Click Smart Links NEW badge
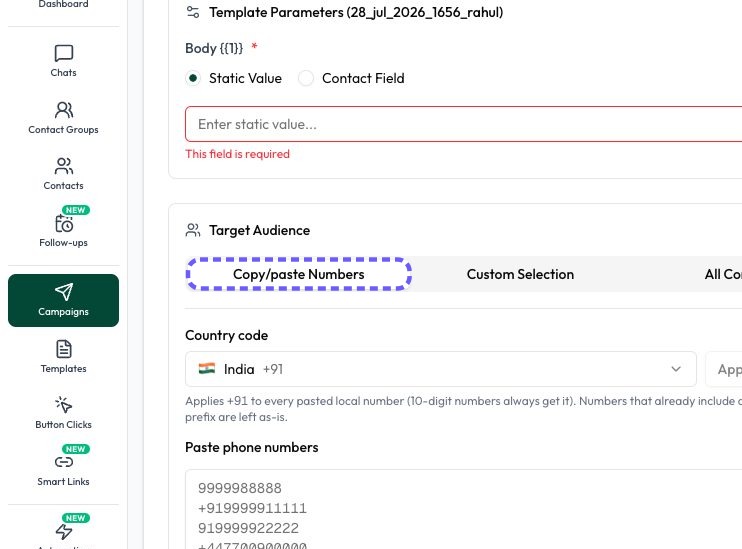This screenshot has width=742, height=549. click(x=76, y=449)
